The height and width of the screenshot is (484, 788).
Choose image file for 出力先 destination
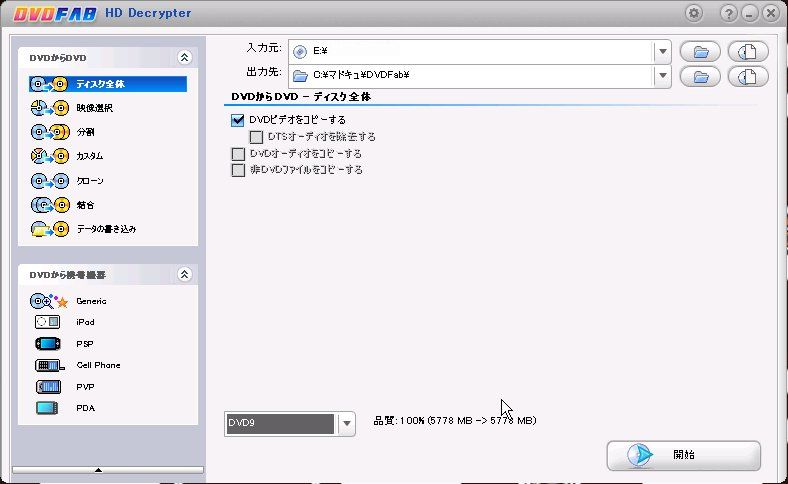748,76
